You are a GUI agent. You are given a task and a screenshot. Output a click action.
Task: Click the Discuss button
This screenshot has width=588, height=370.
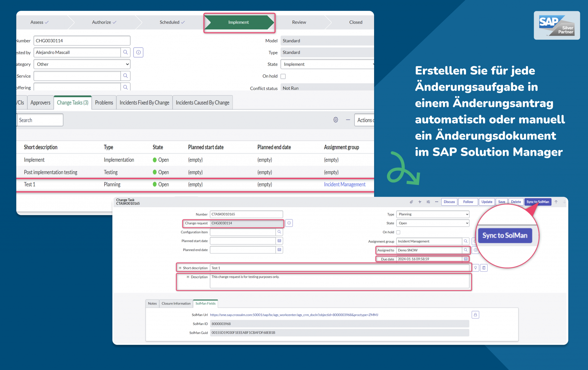[449, 202]
